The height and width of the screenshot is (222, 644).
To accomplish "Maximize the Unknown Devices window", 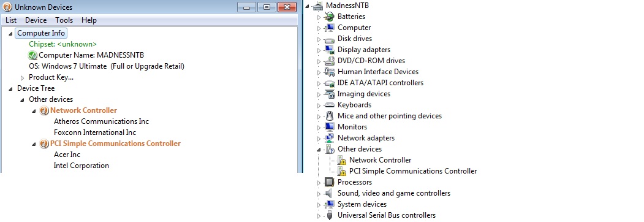I will tap(267, 7).
